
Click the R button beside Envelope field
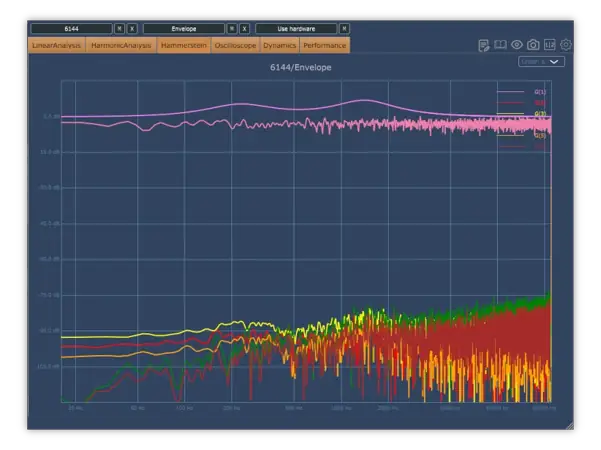232,29
